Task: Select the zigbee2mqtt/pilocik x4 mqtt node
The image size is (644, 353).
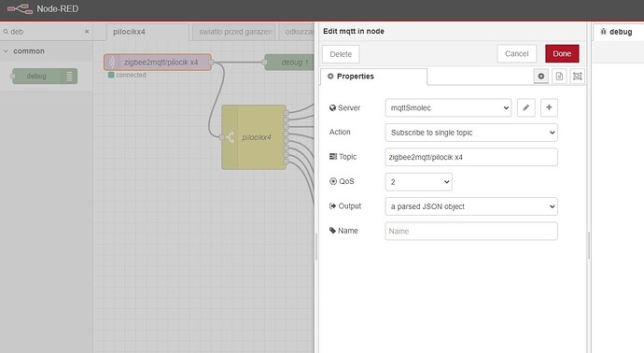Action: [x=158, y=63]
